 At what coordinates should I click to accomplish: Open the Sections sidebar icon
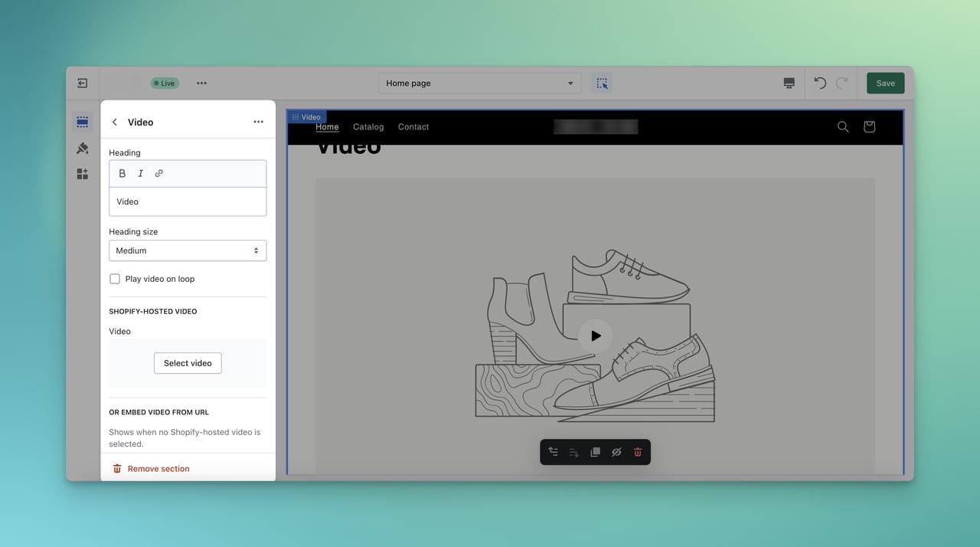(83, 122)
